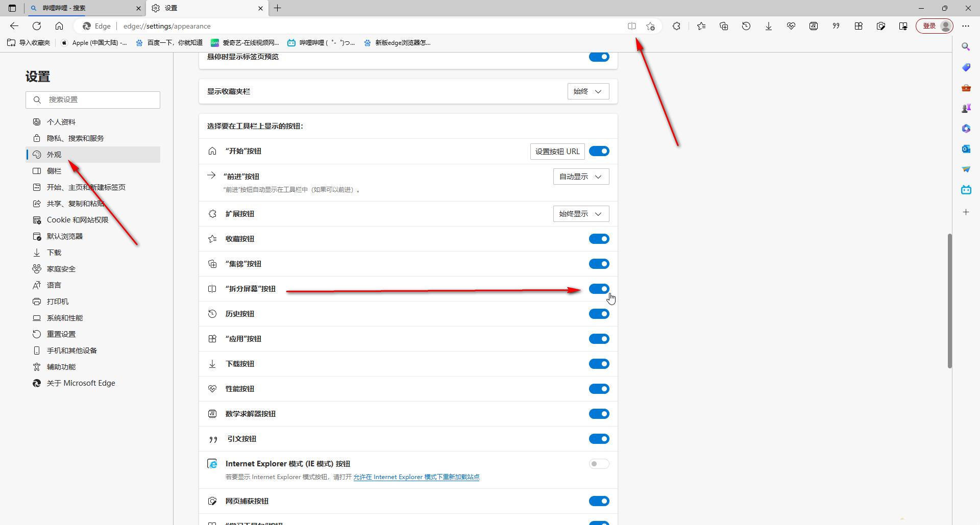This screenshot has width=980, height=525.
Task: Open Downloads toolbar icon
Action: click(769, 26)
